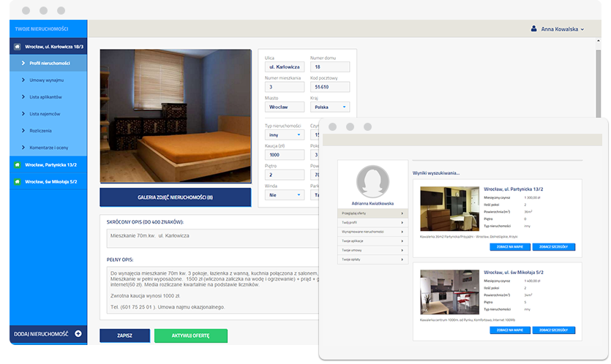Screen dimensions: 611x364
Task: Click the Kaucja field showing 1000
Action: [285, 154]
